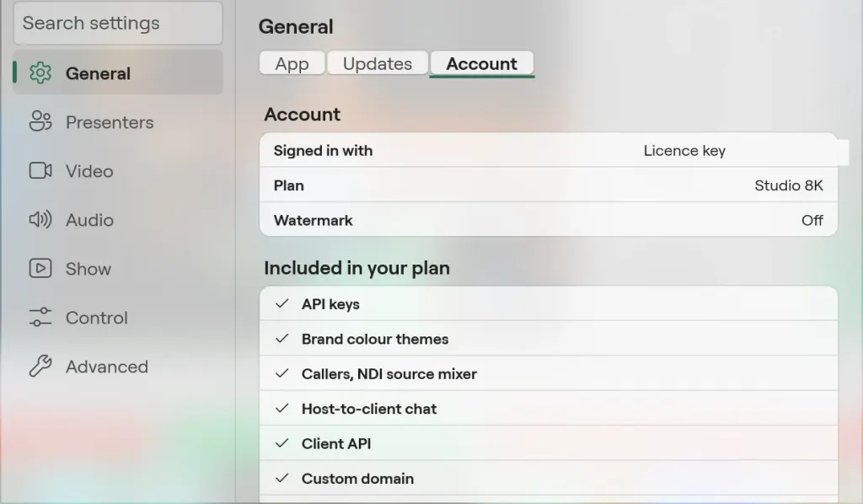Click the 'Client API' feature text
The width and height of the screenshot is (863, 504).
click(336, 443)
